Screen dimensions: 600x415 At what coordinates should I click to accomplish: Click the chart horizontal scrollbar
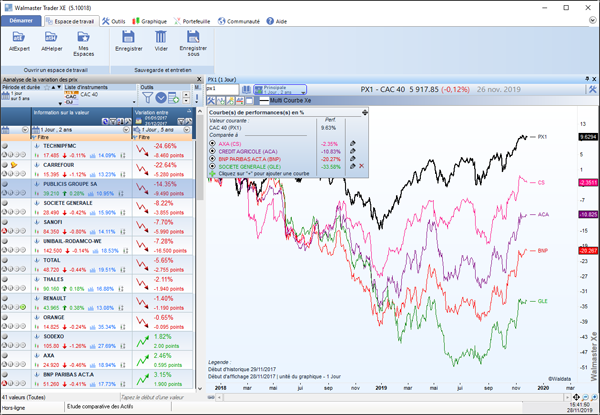click(394, 397)
